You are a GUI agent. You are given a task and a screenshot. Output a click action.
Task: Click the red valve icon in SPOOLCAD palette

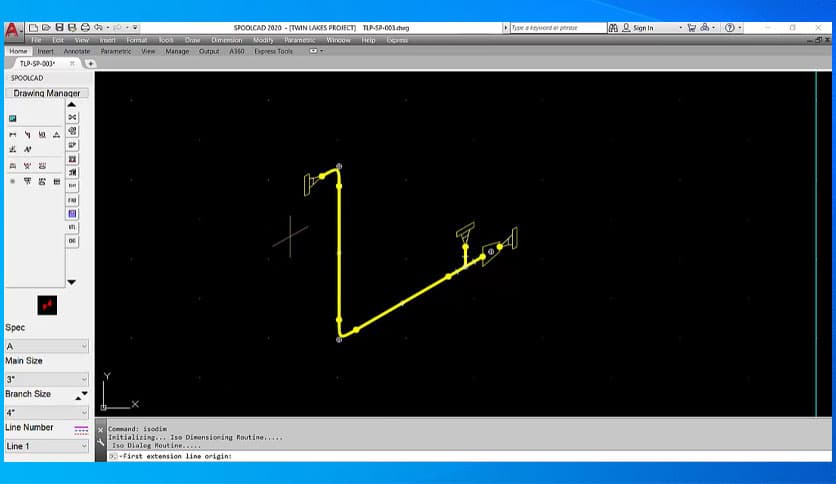(27, 166)
